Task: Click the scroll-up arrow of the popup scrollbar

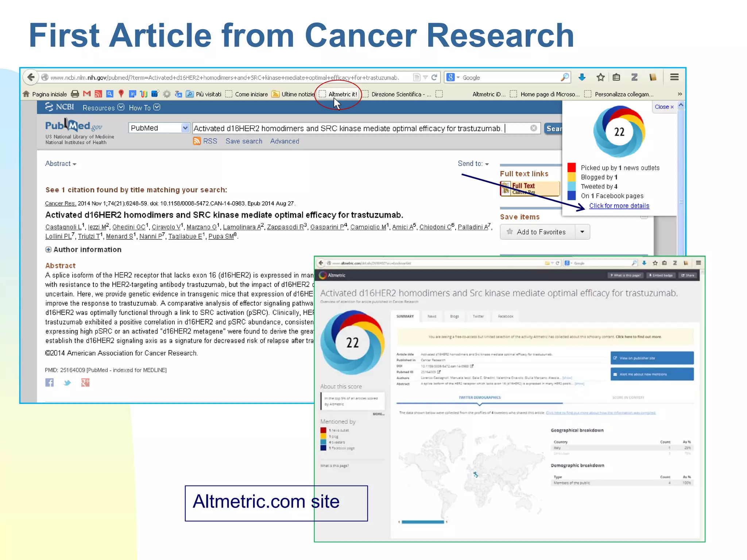Action: click(x=681, y=106)
